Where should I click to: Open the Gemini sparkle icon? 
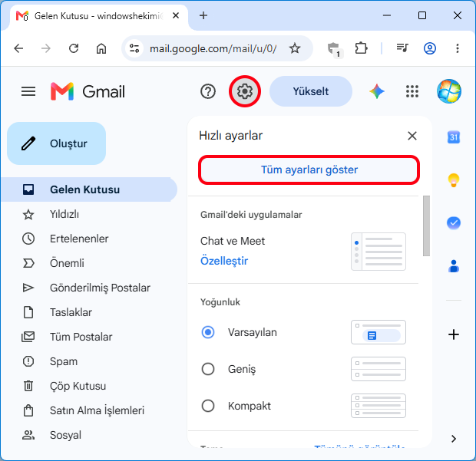pos(377,91)
